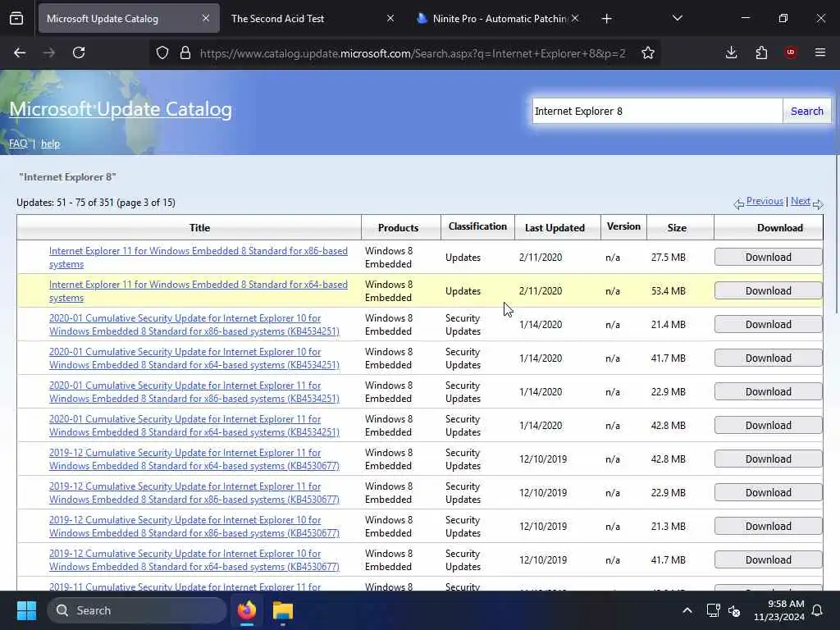The image size is (840, 630).
Task: Open Firefox from the taskbar
Action: tap(247, 610)
